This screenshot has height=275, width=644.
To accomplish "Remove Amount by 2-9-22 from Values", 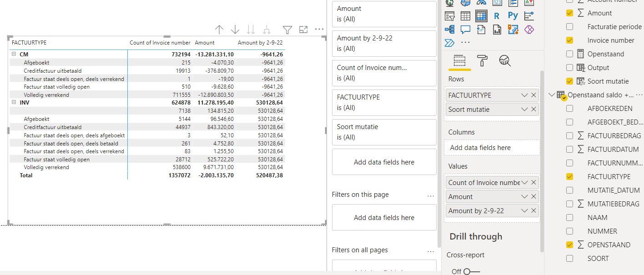I will (x=533, y=211).
